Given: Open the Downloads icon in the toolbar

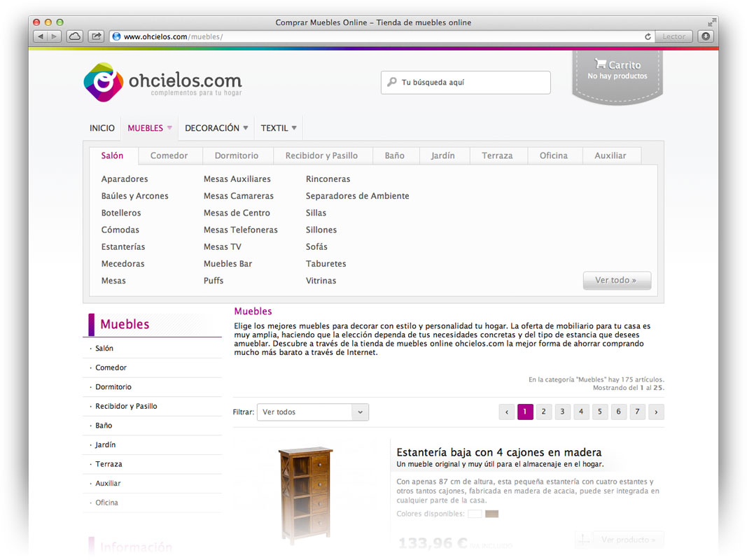Looking at the screenshot, I should tap(706, 36).
